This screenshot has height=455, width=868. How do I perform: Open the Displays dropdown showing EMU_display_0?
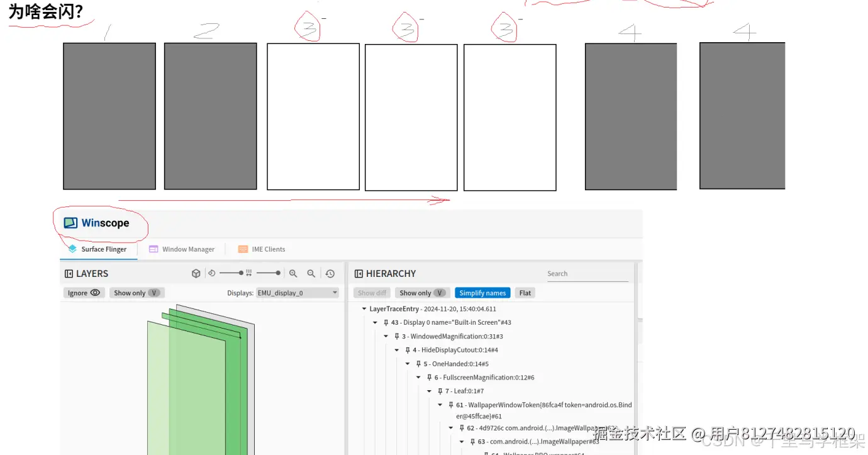(x=296, y=293)
